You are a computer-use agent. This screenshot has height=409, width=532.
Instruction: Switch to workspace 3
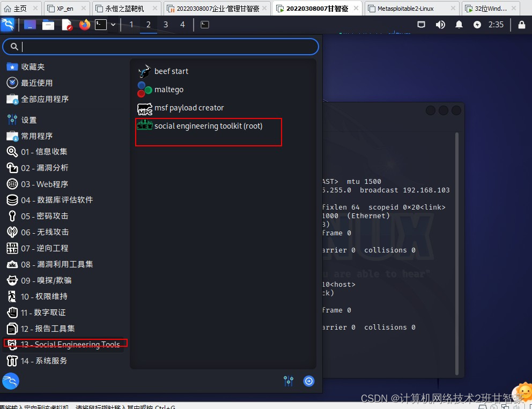[x=166, y=25]
